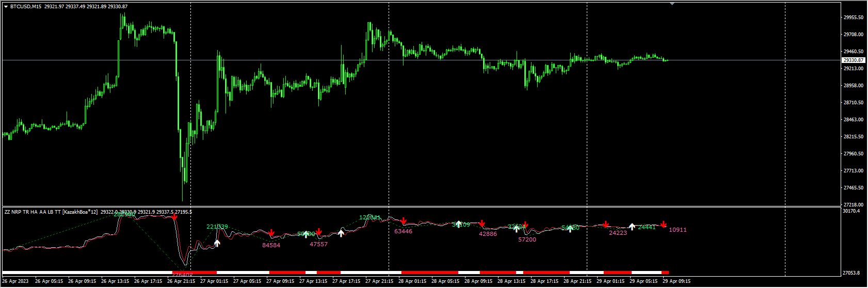Click the 29 Apr 01:15 time axis label

[x=610, y=281]
